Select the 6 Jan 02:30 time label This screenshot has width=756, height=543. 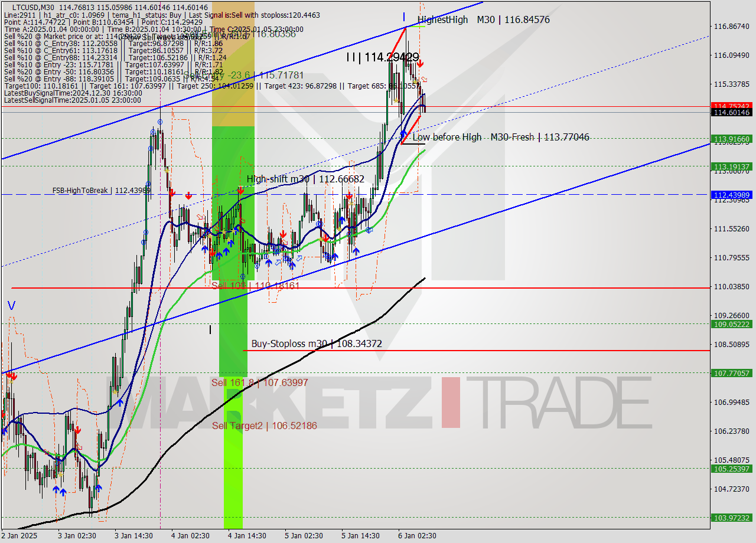[x=418, y=536]
